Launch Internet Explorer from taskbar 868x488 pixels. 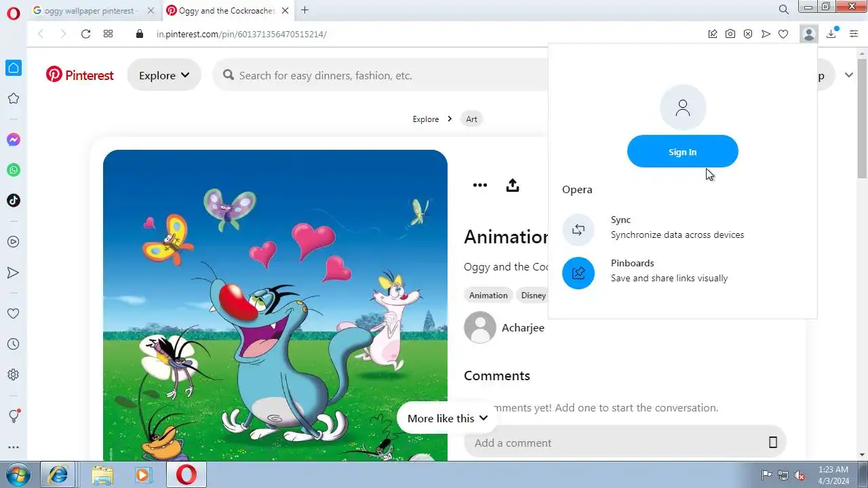(x=58, y=474)
